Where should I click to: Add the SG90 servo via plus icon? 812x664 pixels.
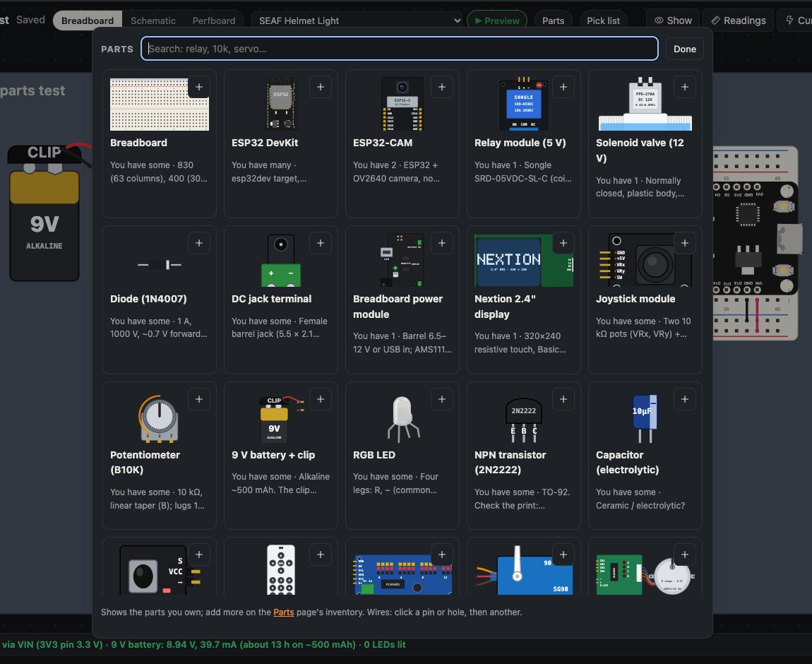pos(563,555)
